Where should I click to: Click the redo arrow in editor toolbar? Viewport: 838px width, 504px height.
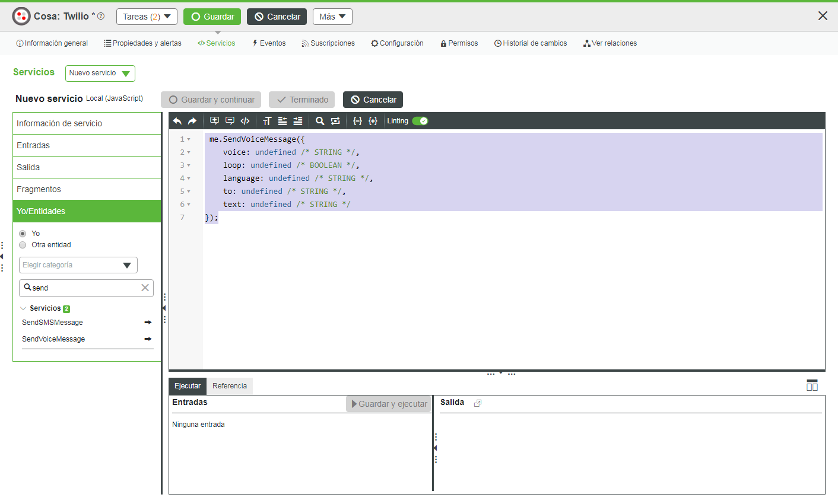(x=192, y=121)
